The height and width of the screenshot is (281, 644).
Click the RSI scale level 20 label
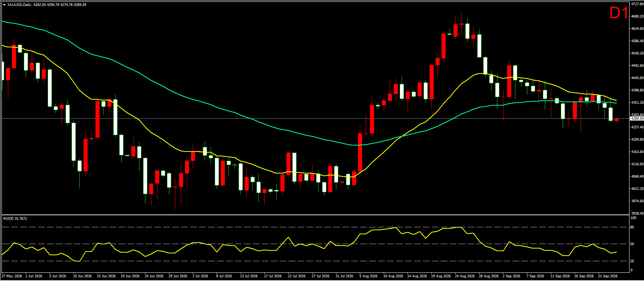click(632, 261)
